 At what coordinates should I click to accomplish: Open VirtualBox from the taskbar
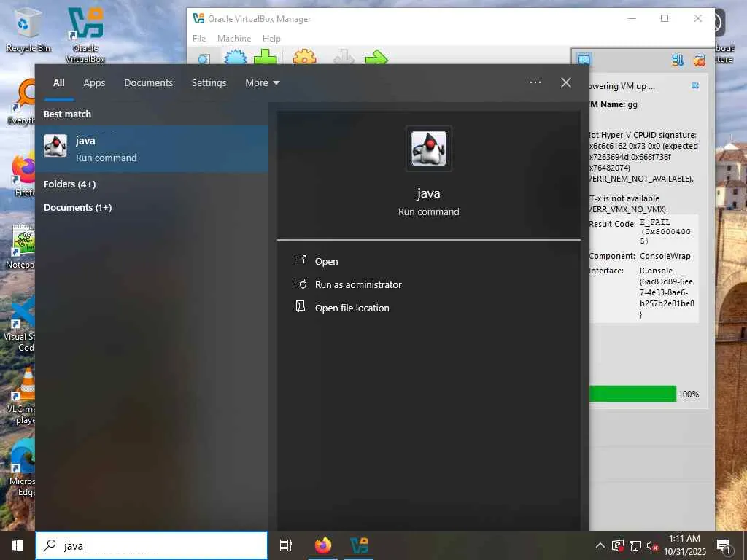[359, 545]
